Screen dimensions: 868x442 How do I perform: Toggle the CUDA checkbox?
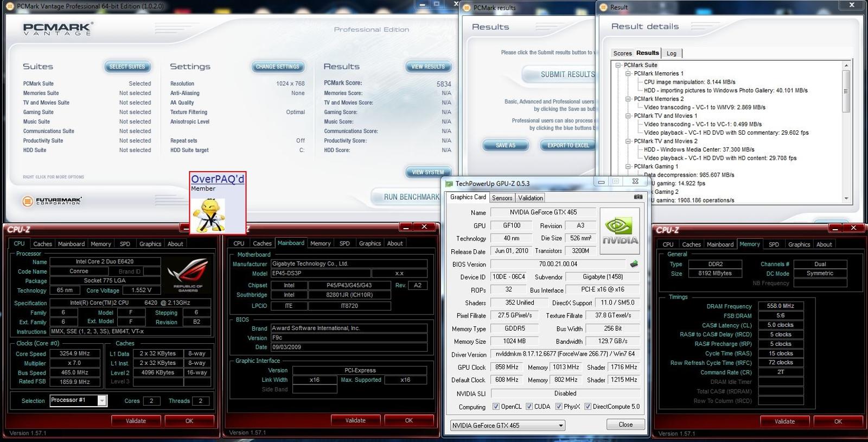(529, 406)
